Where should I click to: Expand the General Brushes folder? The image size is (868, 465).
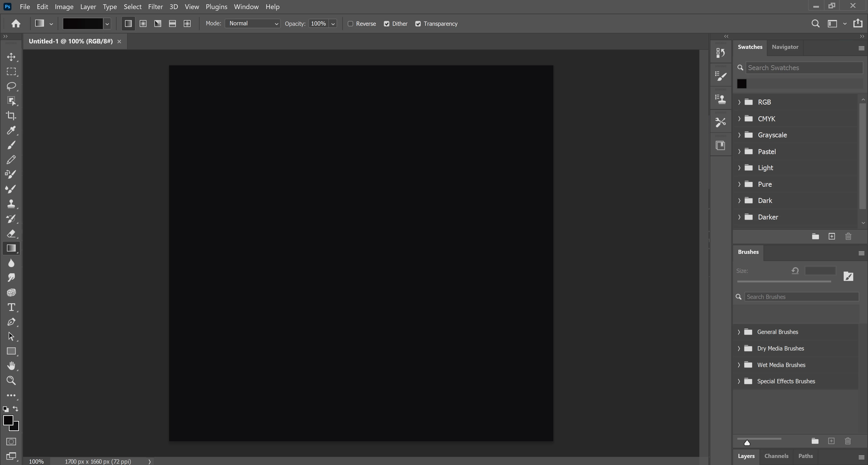[x=739, y=332]
